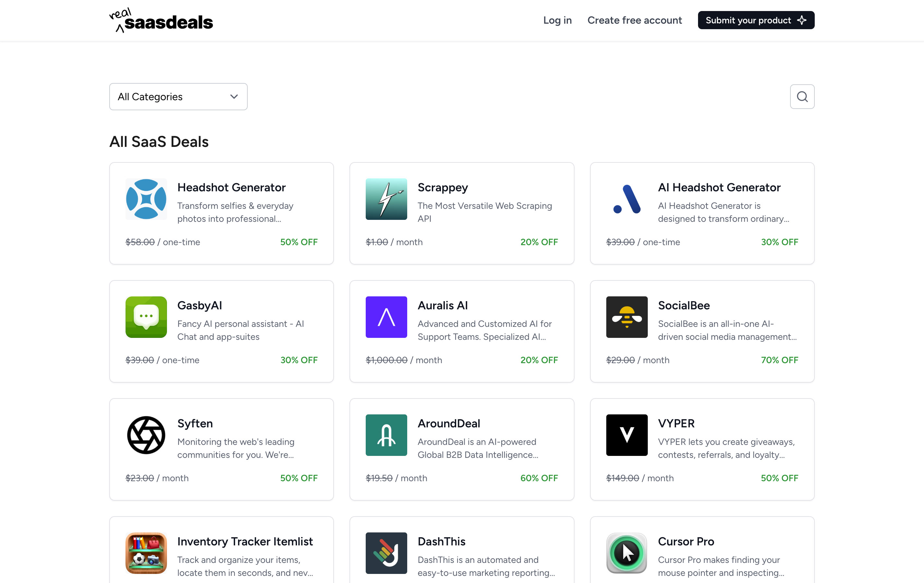Screen dimensions: 924x583
Task: Click 'Monitoring the web's leading' description
Action: pyautogui.click(x=236, y=448)
